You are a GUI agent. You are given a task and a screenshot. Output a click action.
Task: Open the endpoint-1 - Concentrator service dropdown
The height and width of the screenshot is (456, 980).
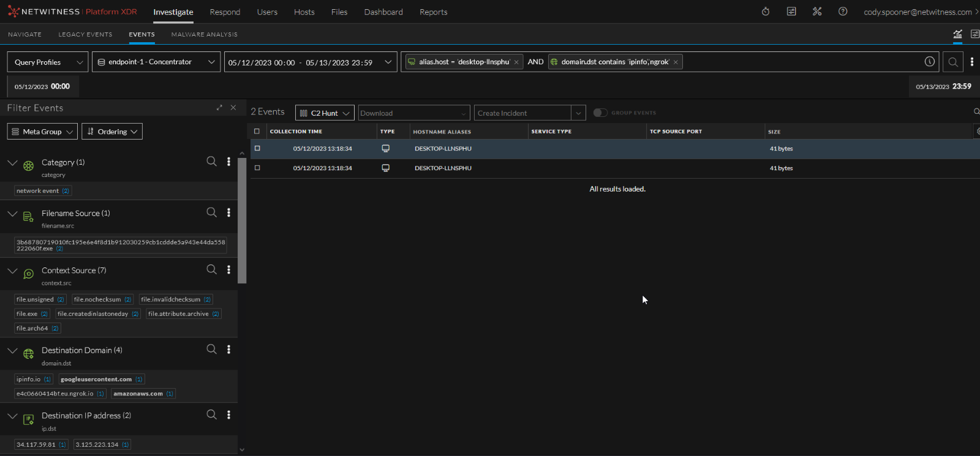coord(156,62)
